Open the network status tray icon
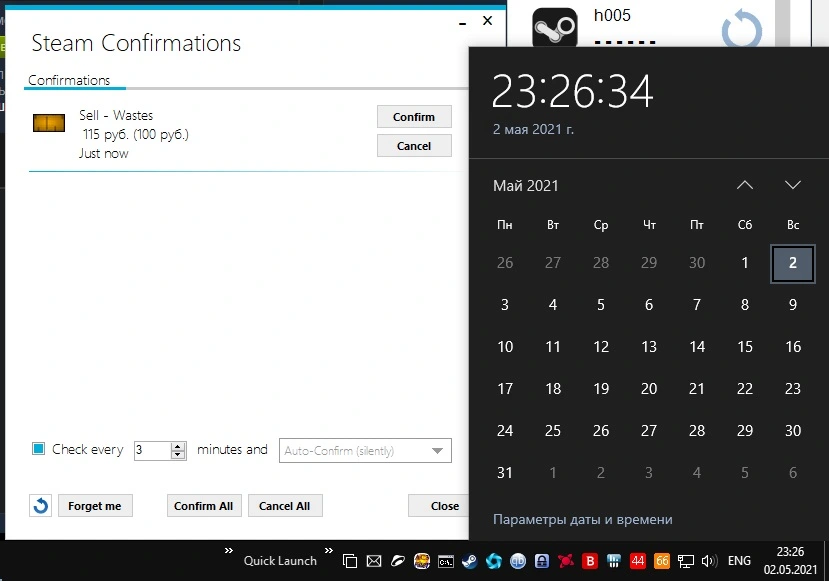Screen dimensions: 829x581 [x=686, y=561]
